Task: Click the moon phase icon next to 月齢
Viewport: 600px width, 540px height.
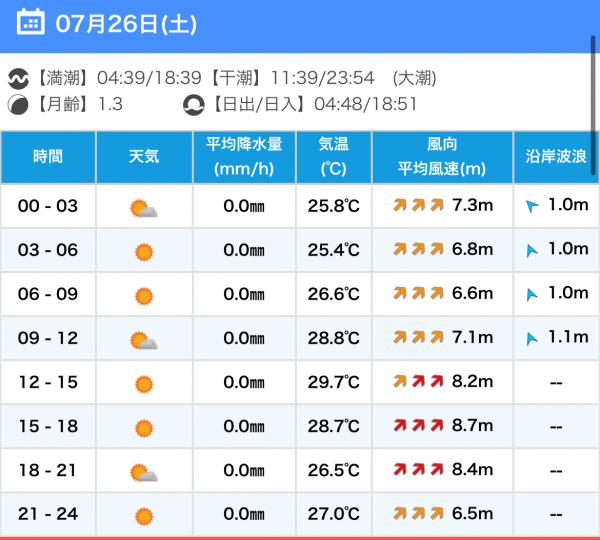Action: point(18,104)
